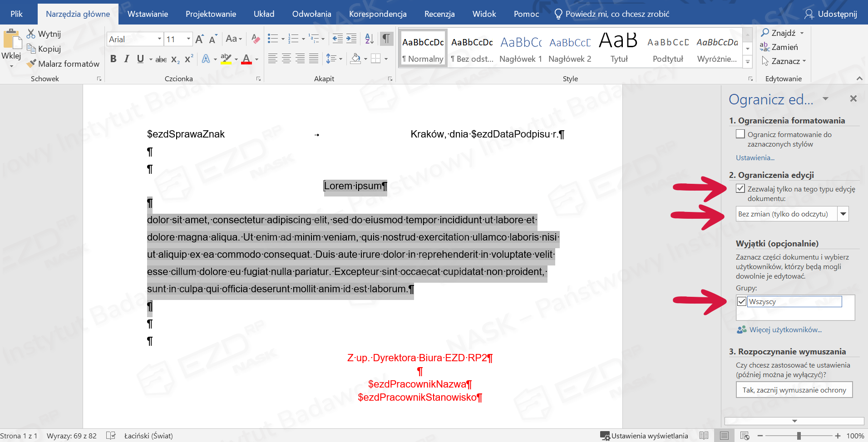Open the Arial font name dropdown
Screen dimensions: 868x442
159,39
